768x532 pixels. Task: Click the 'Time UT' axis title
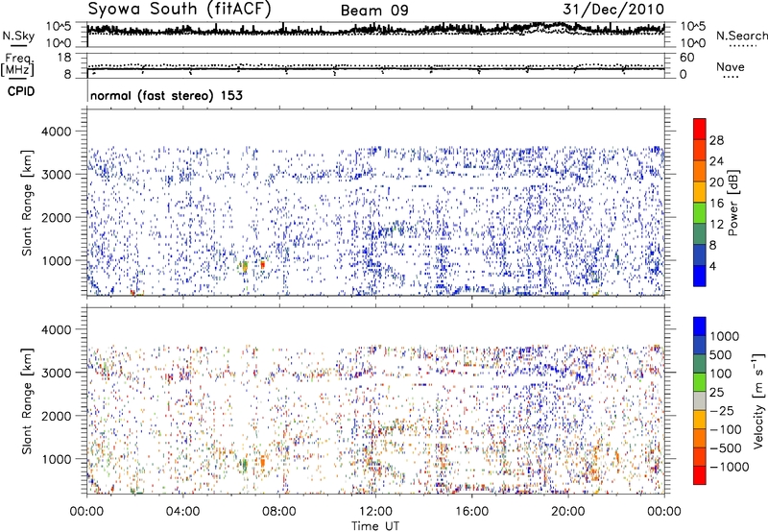pyautogui.click(x=375, y=526)
